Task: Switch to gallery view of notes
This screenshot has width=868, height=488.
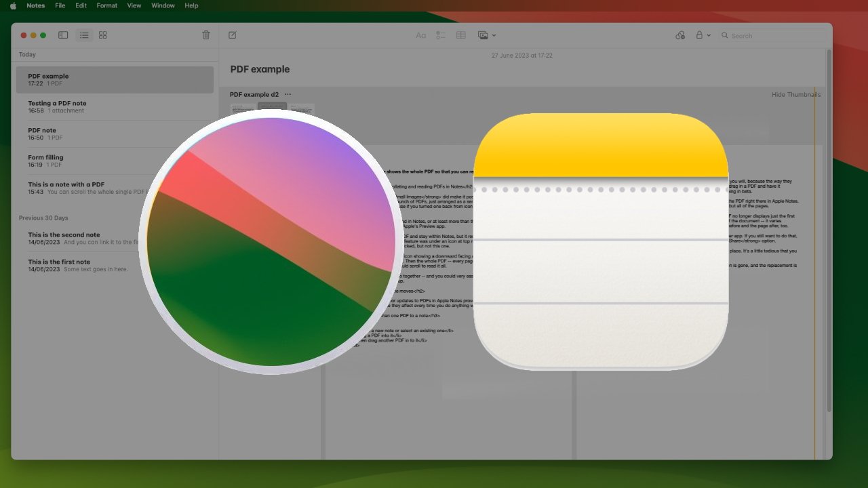Action: [103, 35]
